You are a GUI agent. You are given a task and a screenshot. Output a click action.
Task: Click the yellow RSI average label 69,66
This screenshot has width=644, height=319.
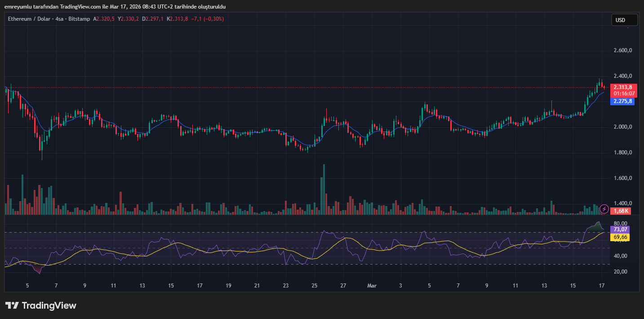click(x=620, y=237)
